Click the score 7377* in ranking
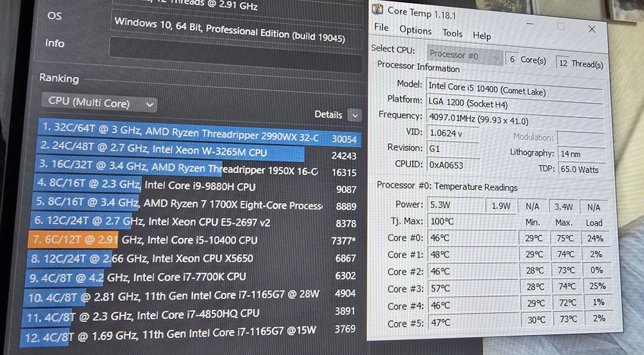The image size is (644, 355). tap(343, 241)
